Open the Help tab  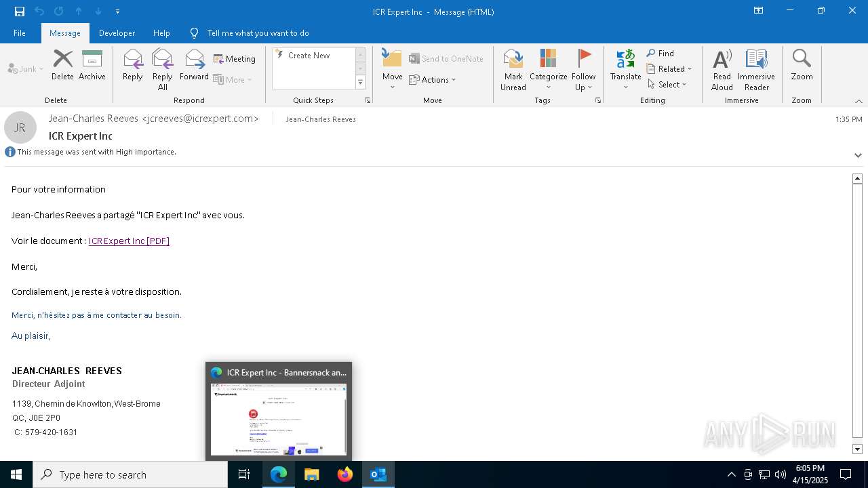(161, 33)
